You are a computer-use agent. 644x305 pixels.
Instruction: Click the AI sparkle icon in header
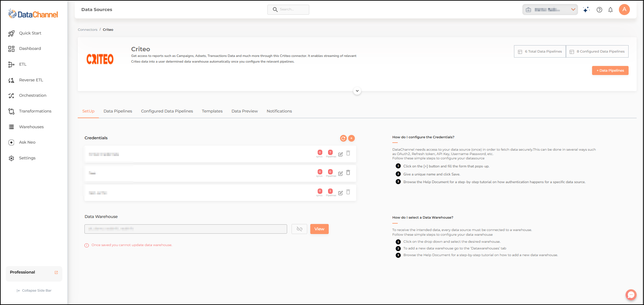(x=586, y=10)
